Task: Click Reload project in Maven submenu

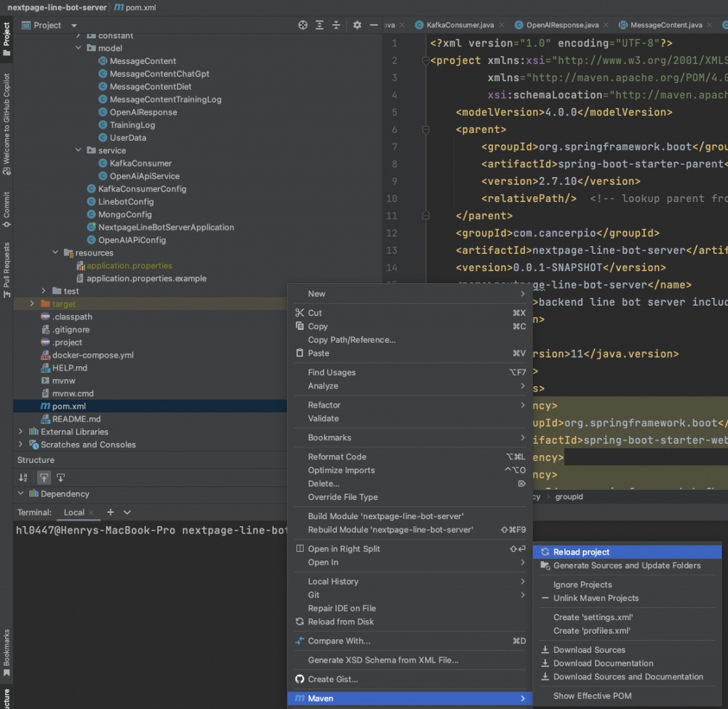Action: pyautogui.click(x=627, y=552)
